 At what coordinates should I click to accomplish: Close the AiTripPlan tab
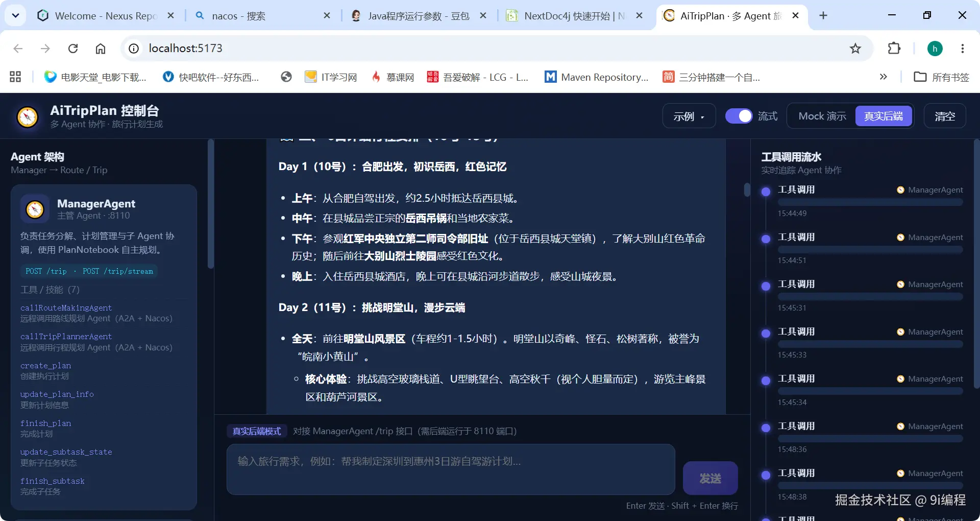coord(795,15)
